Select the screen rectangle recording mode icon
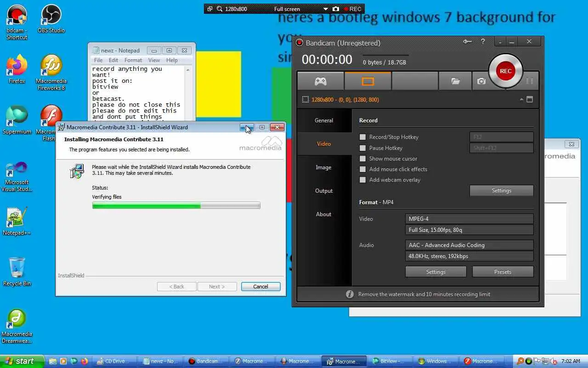The width and height of the screenshot is (588, 368). point(368,81)
